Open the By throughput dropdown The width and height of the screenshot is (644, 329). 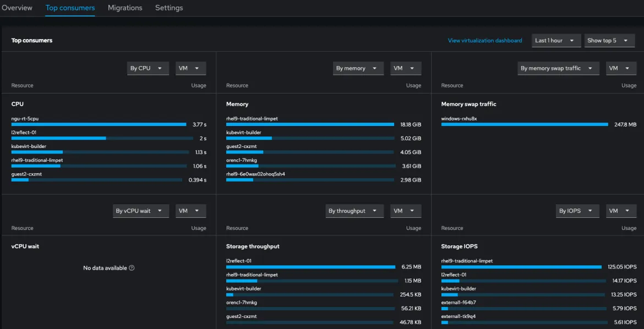point(354,211)
